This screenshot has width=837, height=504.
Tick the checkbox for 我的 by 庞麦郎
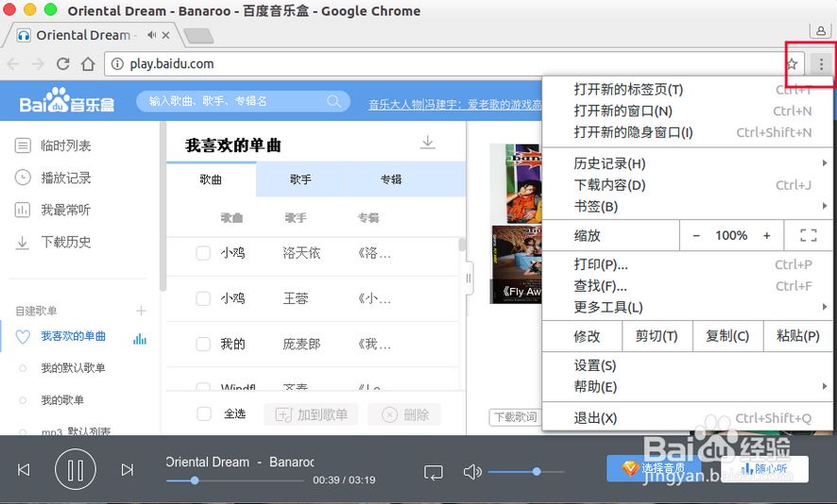(x=203, y=344)
